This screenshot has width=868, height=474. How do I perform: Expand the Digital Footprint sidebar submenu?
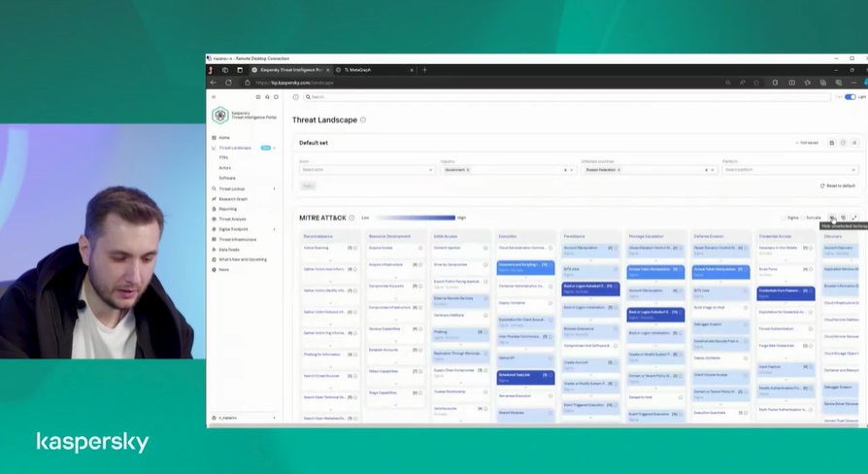tap(274, 229)
